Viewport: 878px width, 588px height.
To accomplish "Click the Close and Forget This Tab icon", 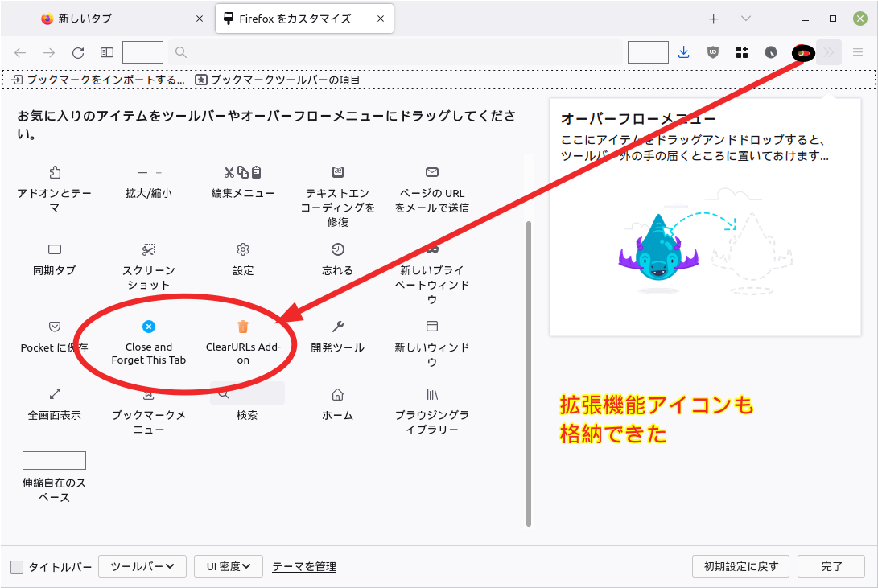I will tap(148, 327).
